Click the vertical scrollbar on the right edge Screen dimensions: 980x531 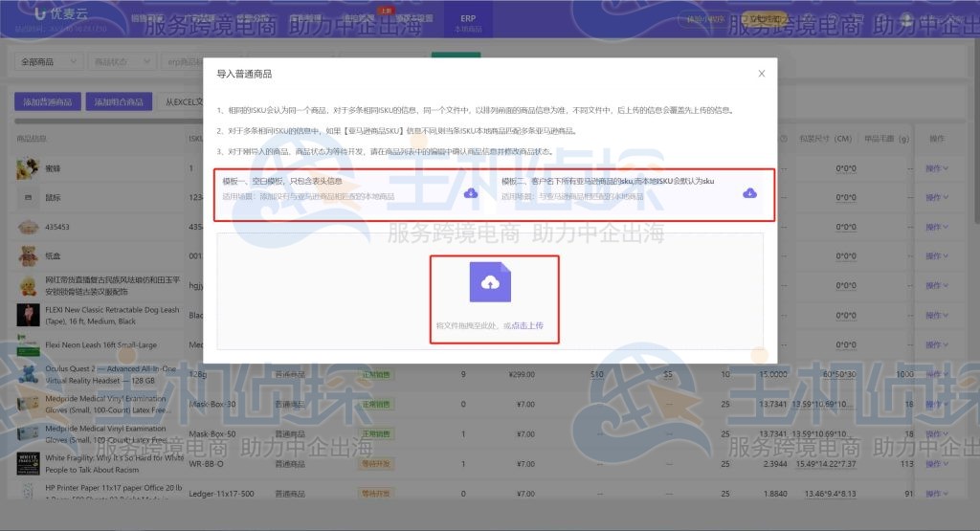tap(976, 131)
